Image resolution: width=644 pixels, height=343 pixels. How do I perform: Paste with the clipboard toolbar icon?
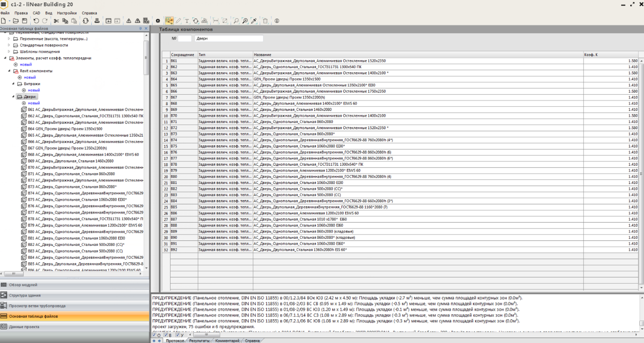point(74,21)
